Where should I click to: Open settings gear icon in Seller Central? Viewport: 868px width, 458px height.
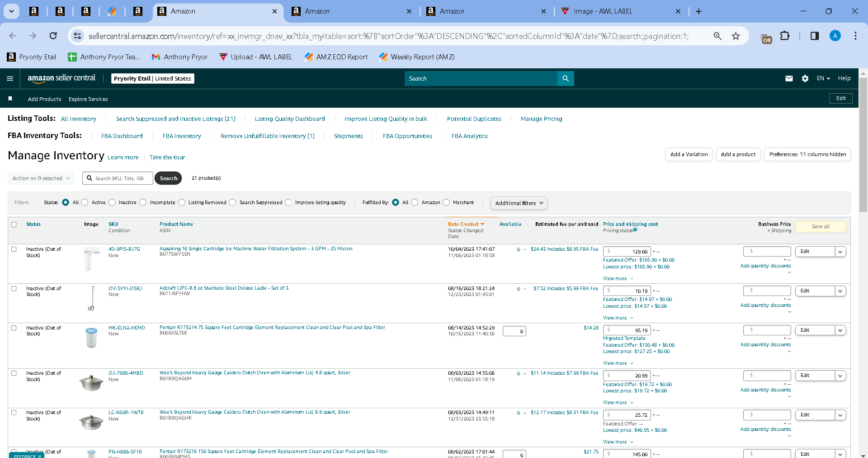pyautogui.click(x=805, y=78)
